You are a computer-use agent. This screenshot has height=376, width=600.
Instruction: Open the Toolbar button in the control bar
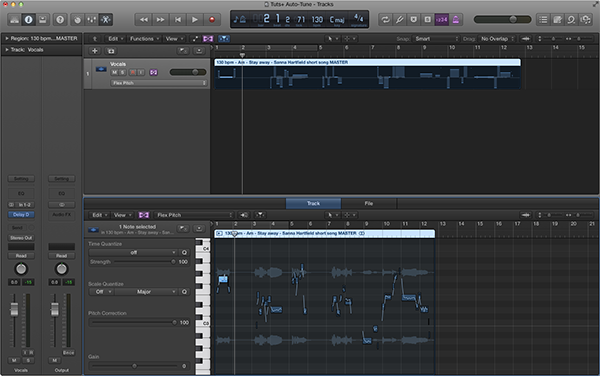(x=42, y=20)
